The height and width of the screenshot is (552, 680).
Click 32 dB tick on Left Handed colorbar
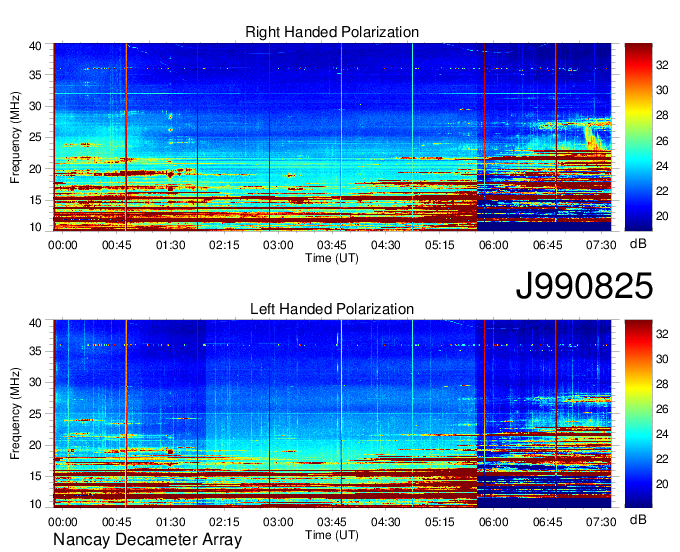[x=662, y=334]
